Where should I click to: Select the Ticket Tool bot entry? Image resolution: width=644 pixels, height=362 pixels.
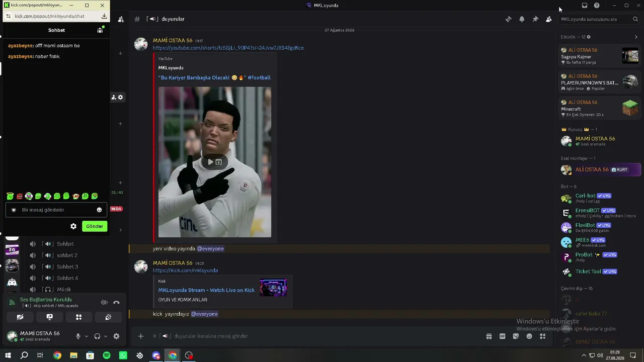[x=599, y=271]
